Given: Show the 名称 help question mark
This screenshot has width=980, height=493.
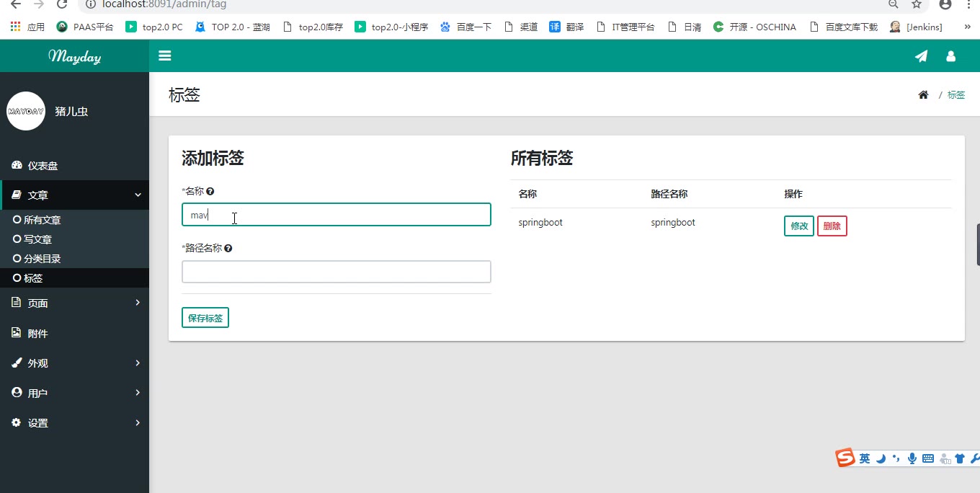Looking at the screenshot, I should pyautogui.click(x=210, y=192).
